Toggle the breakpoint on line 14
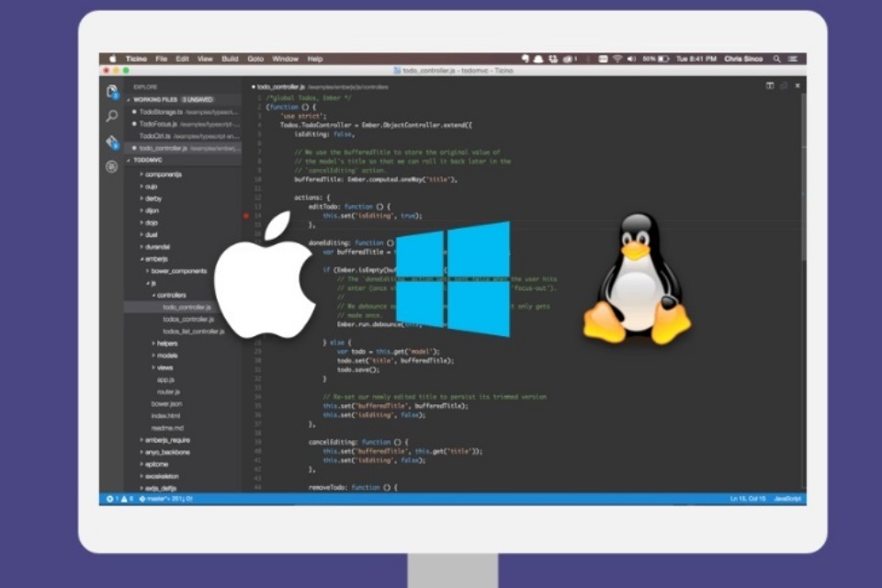This screenshot has height=588, width=882. (x=246, y=216)
